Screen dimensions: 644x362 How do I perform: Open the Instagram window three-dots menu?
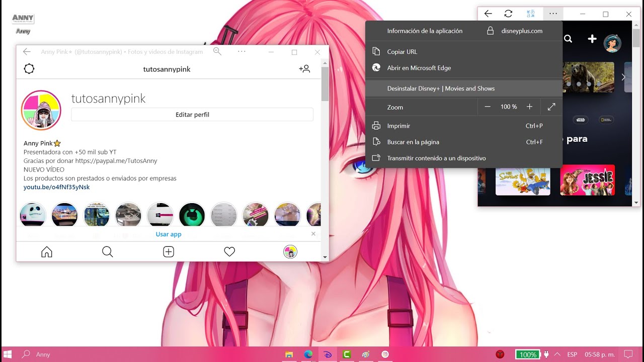pyautogui.click(x=242, y=51)
